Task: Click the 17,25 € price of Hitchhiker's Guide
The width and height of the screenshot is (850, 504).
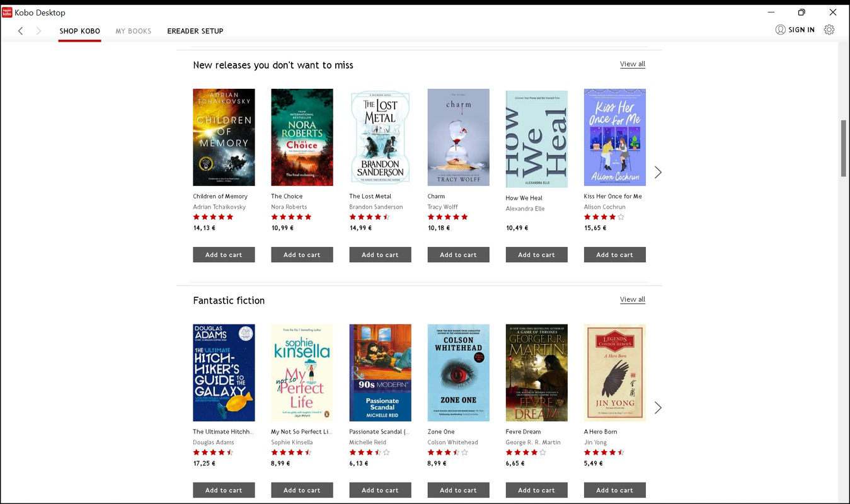Action: [204, 464]
